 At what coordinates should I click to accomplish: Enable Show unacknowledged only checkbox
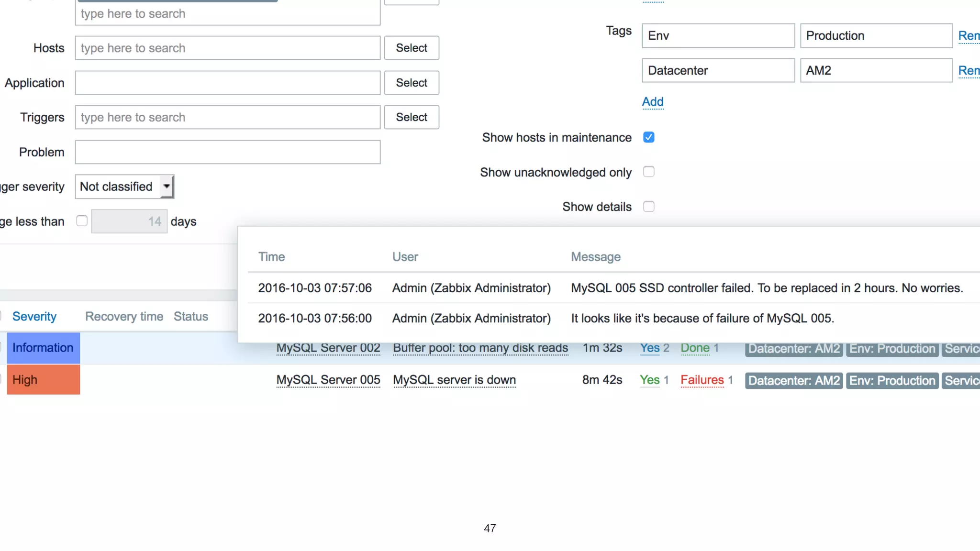point(648,172)
